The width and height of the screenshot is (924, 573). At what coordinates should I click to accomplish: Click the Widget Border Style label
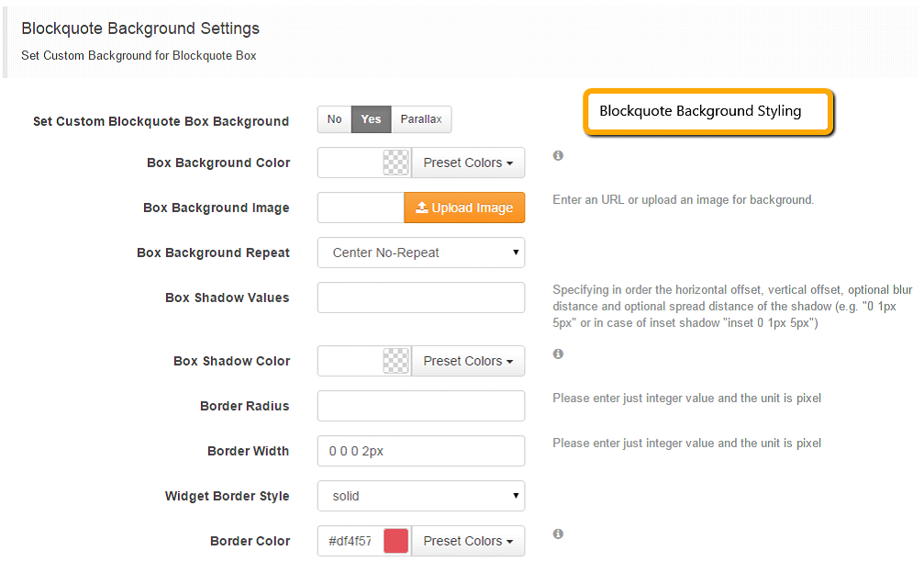[227, 497]
